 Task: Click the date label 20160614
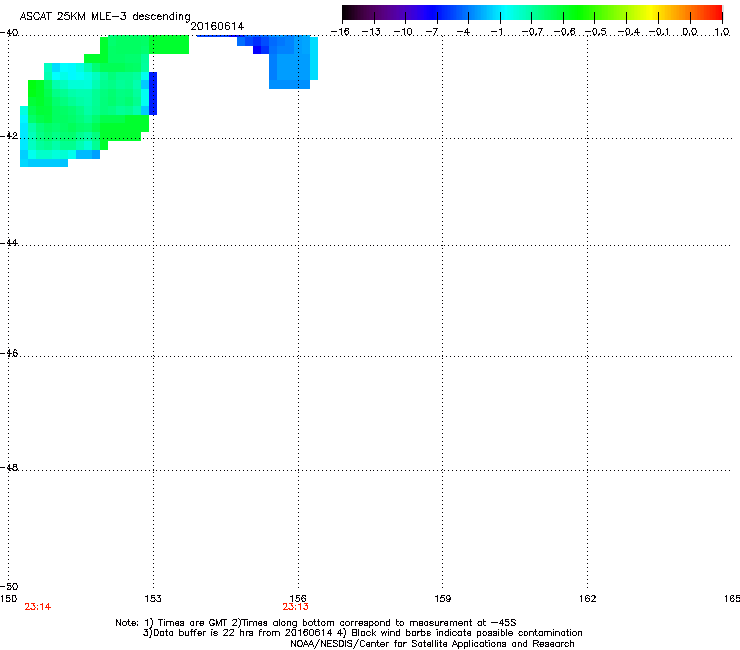217,26
